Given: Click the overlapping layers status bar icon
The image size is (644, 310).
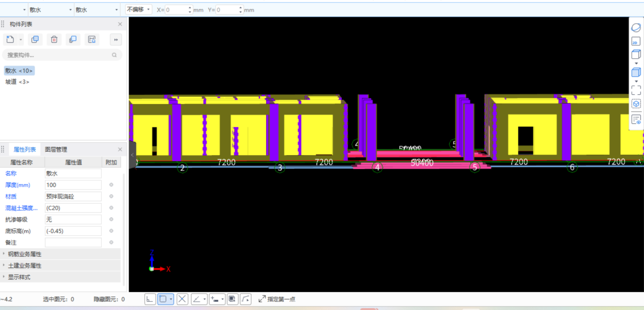Looking at the screenshot, I should click(232, 299).
